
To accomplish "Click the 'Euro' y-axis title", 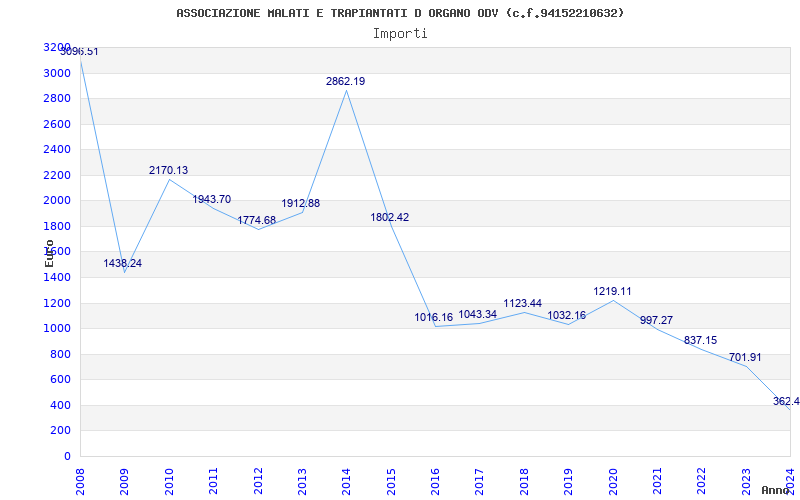I will point(49,253).
